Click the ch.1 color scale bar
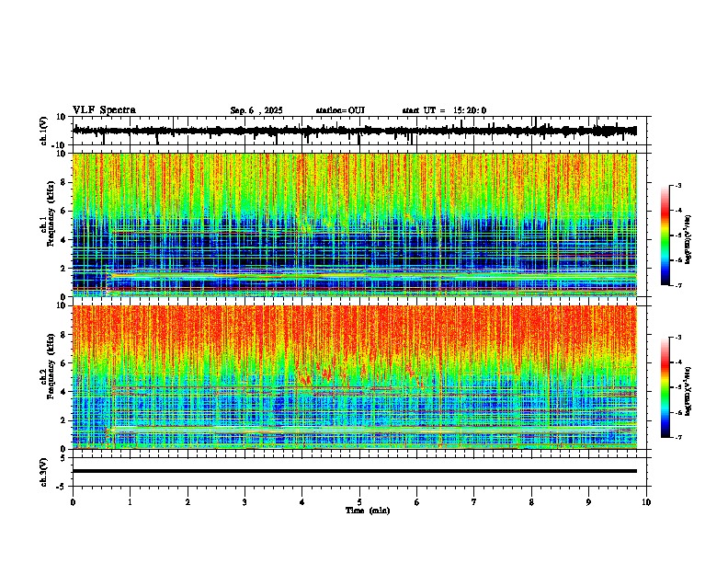 pyautogui.click(x=665, y=236)
